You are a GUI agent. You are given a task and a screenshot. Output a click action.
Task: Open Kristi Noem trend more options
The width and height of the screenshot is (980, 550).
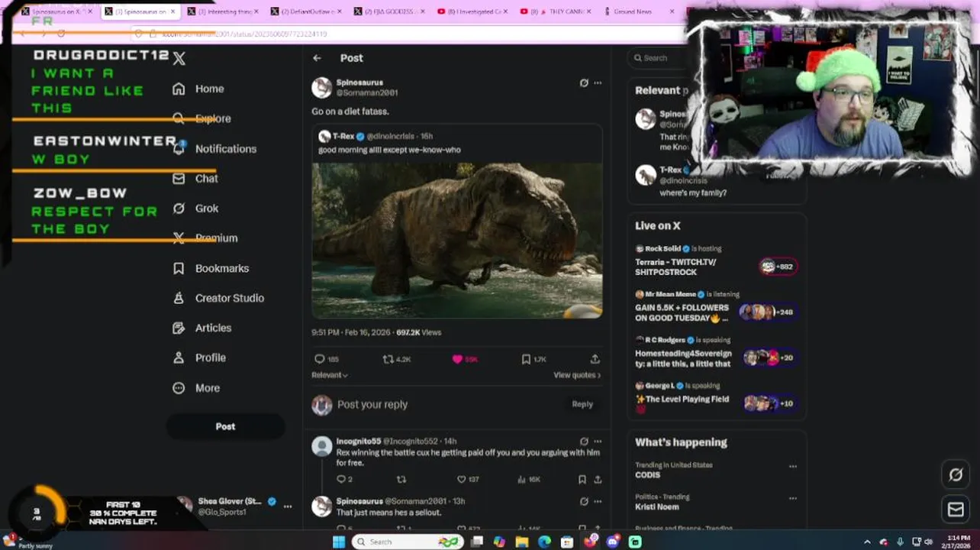[x=793, y=498]
